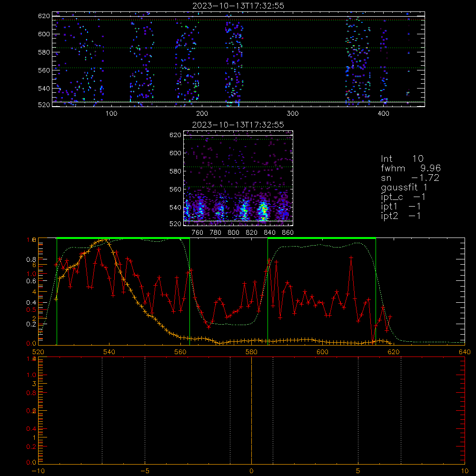Click x-axis label 640 on profile plot
The width and height of the screenshot is (476, 476).
tap(465, 352)
